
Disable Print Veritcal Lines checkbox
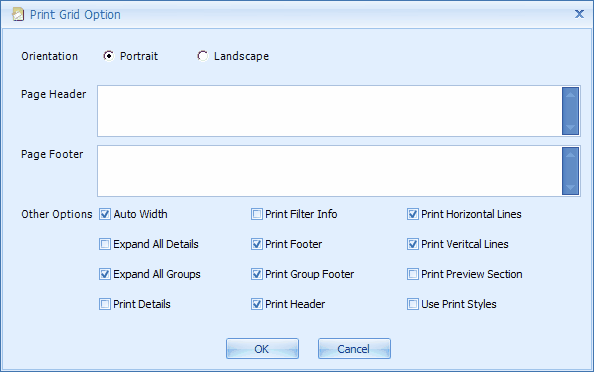(x=413, y=244)
